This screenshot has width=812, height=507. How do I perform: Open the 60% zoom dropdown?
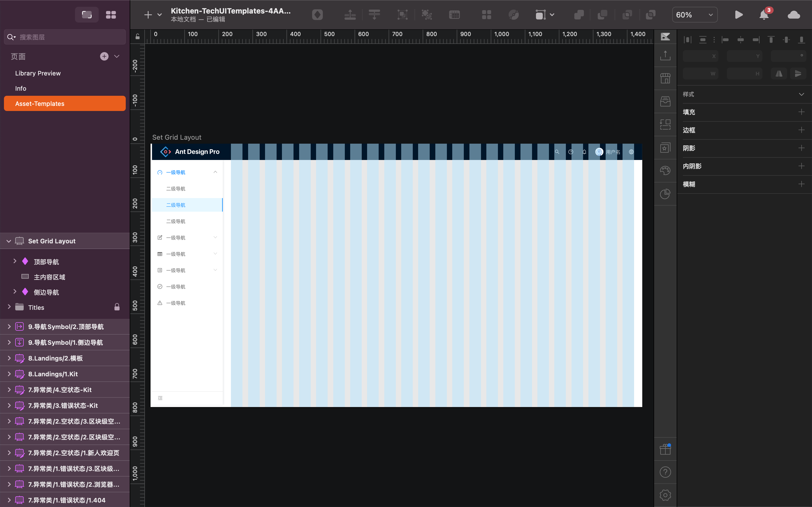694,15
